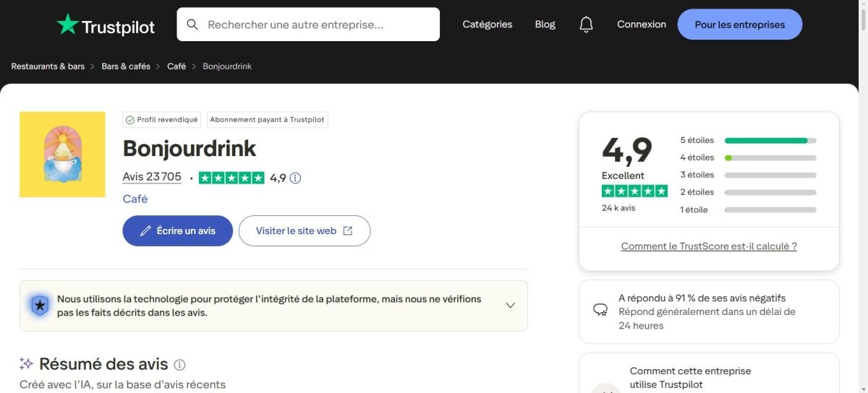Click the company search input field
This screenshot has width=868, height=393.
coord(308,25)
